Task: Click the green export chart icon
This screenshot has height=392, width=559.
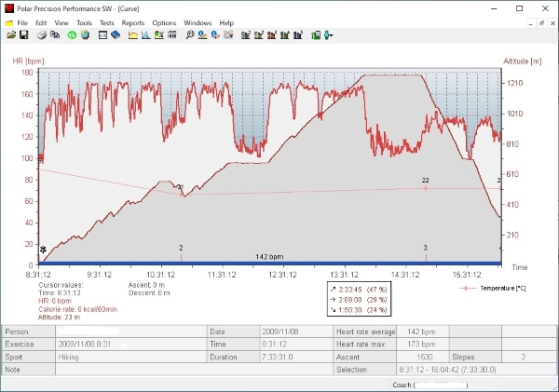Action: pos(316,35)
